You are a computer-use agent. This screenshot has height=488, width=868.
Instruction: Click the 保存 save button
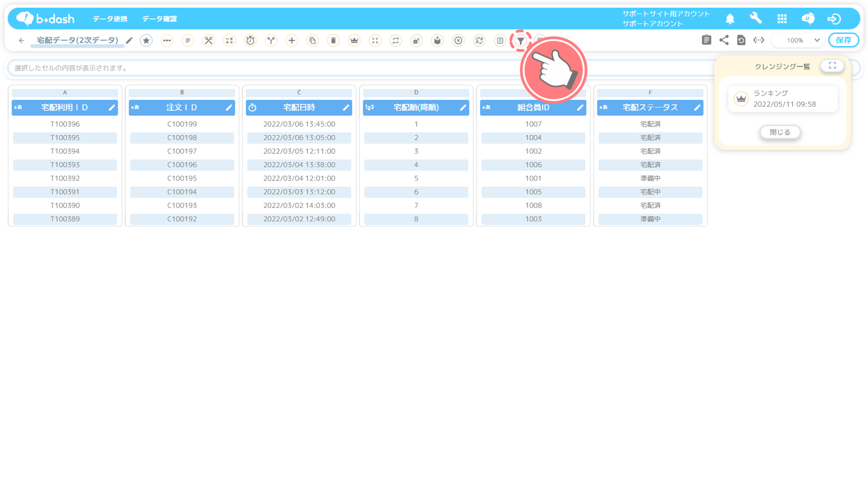[x=844, y=40]
